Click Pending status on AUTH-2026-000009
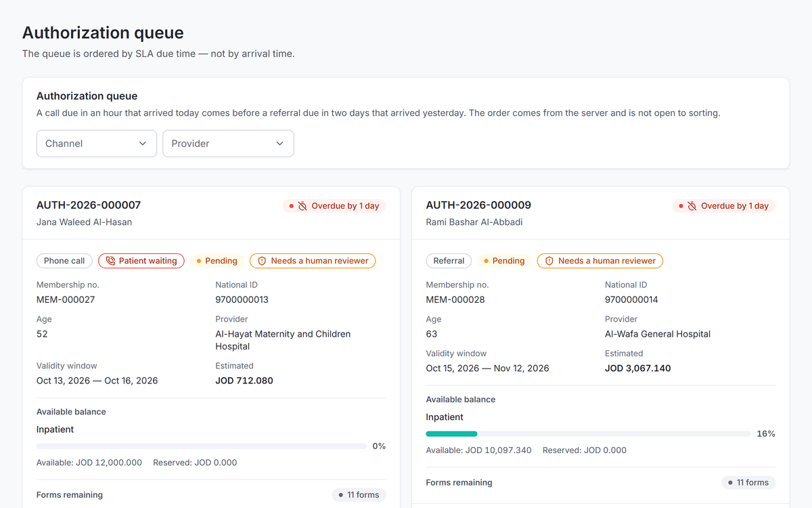 click(x=505, y=261)
